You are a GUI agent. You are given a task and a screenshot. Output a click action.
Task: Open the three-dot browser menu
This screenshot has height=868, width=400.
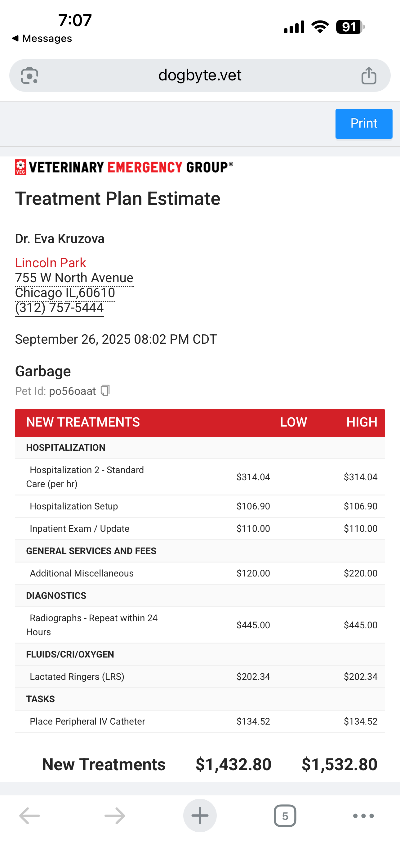point(363,816)
